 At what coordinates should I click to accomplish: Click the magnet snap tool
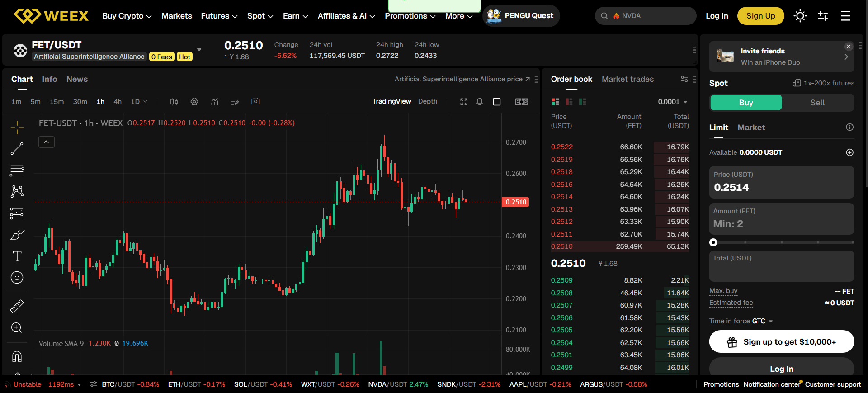click(x=17, y=357)
